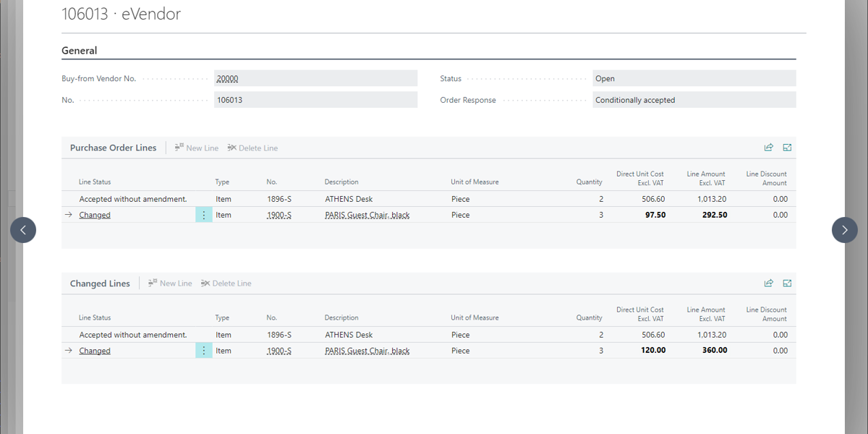This screenshot has height=434, width=868.
Task: Open row options menu in Changed Lines
Action: click(204, 351)
